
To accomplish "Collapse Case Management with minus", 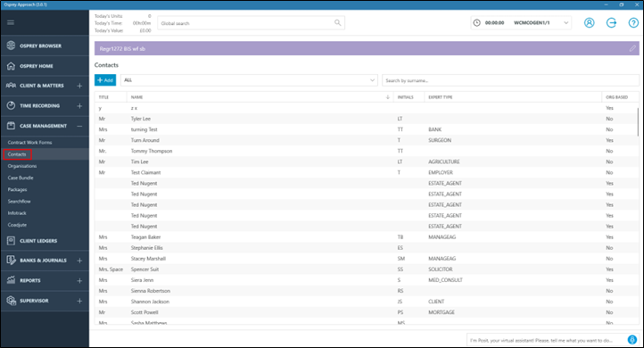I will pos(79,126).
